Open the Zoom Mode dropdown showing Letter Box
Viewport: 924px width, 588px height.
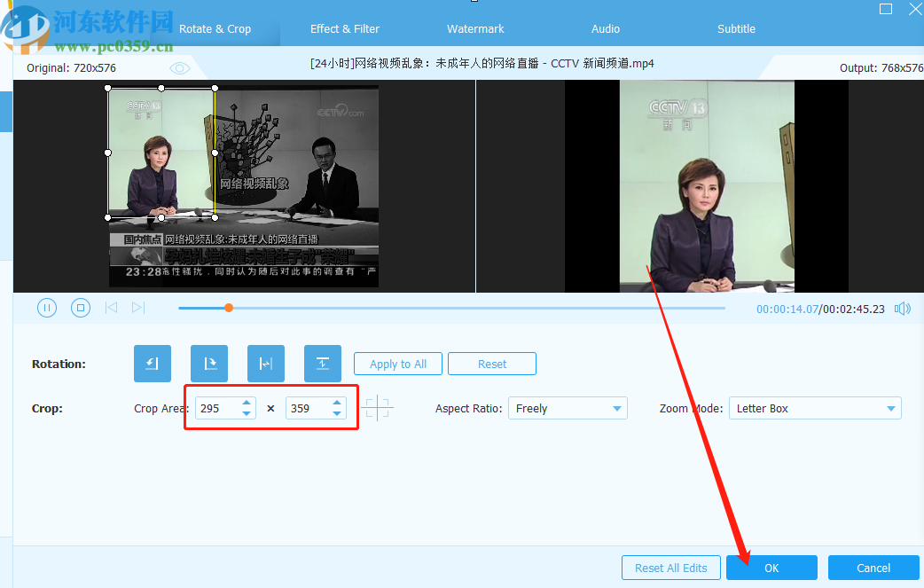pos(814,407)
